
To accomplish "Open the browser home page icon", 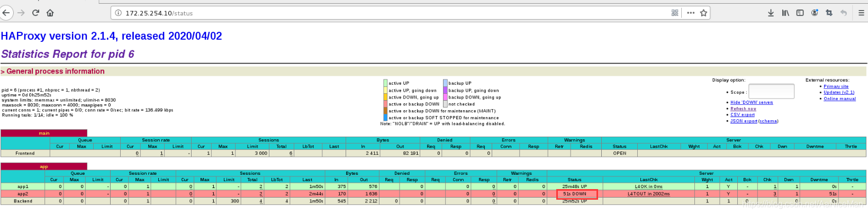I will pyautogui.click(x=50, y=13).
